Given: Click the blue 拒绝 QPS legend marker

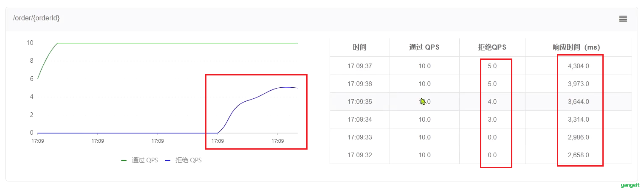Looking at the screenshot, I should [x=168, y=161].
